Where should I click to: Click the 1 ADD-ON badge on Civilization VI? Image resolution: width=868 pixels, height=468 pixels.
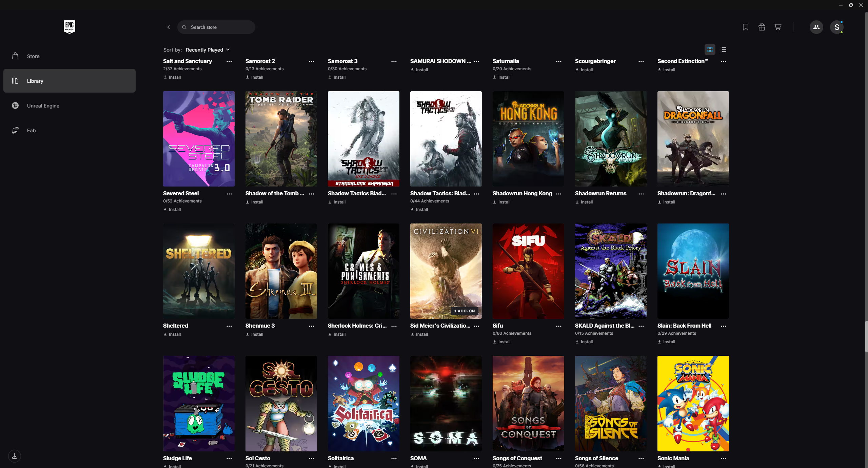[465, 311]
